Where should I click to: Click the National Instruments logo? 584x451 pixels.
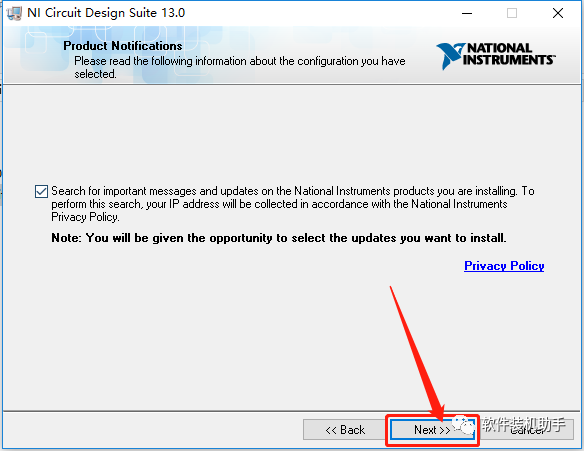tap(496, 56)
